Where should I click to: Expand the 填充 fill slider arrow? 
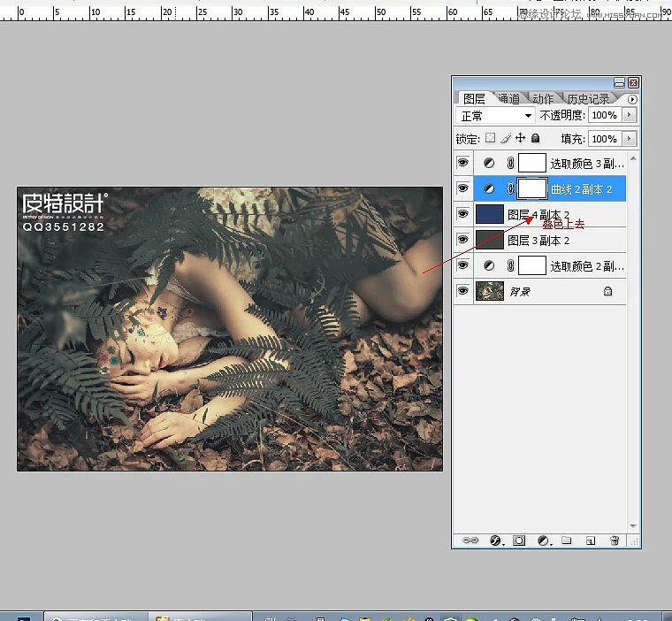tap(630, 139)
